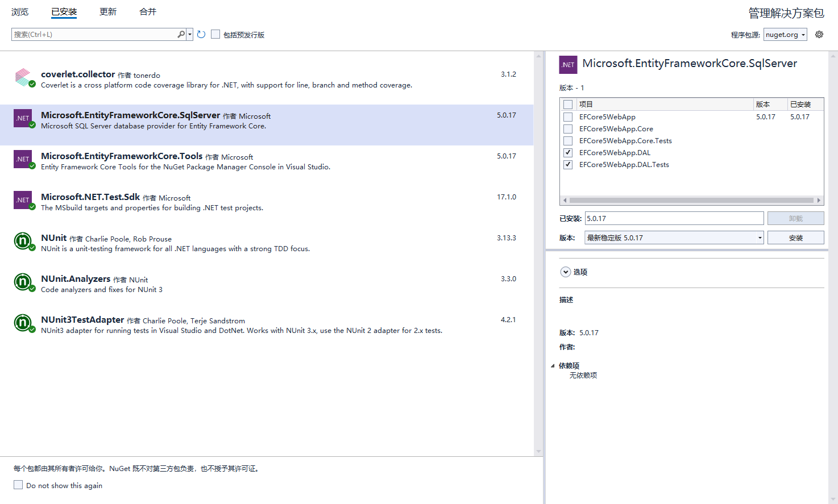Viewport: 838px width, 504px height.
Task: Click the coverlet.collector package icon
Action: pyautogui.click(x=23, y=78)
